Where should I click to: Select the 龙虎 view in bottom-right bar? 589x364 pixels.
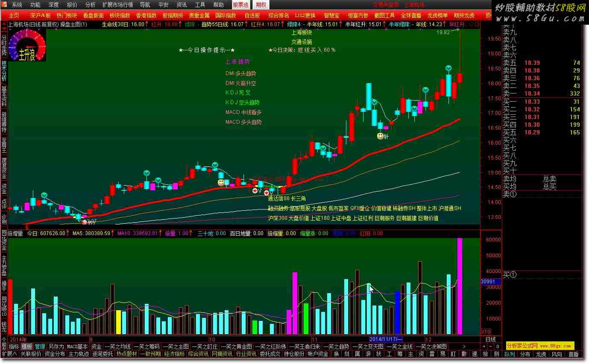pos(541,354)
